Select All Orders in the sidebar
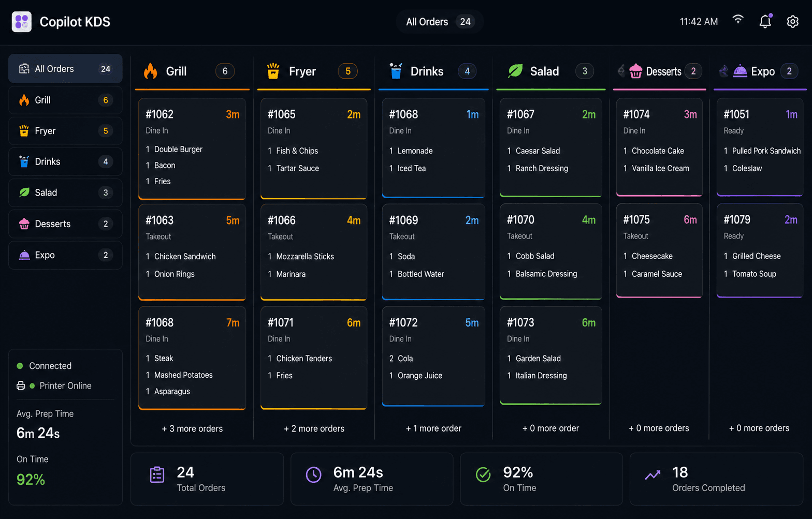This screenshot has width=812, height=519. click(65, 69)
